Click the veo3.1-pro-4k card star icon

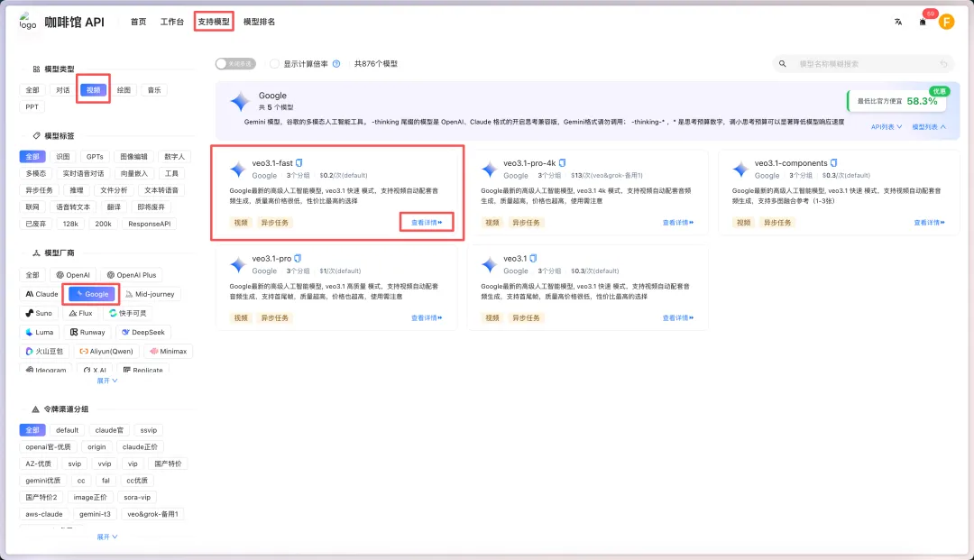(x=490, y=169)
